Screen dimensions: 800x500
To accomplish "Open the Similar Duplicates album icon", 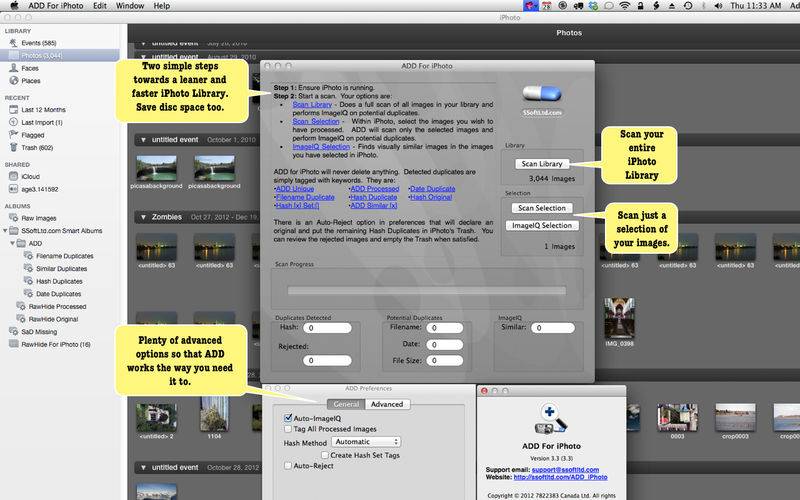I will [29, 268].
